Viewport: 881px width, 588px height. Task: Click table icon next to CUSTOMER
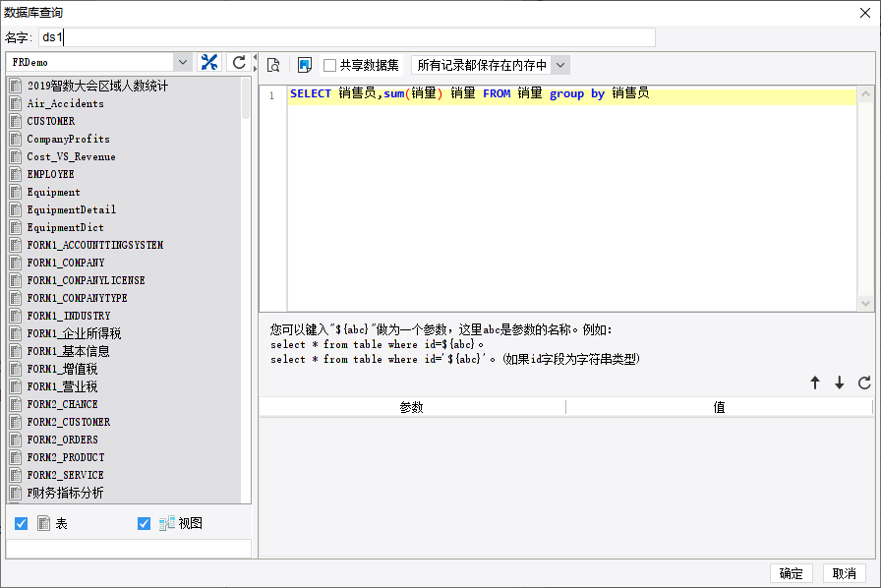(x=16, y=121)
